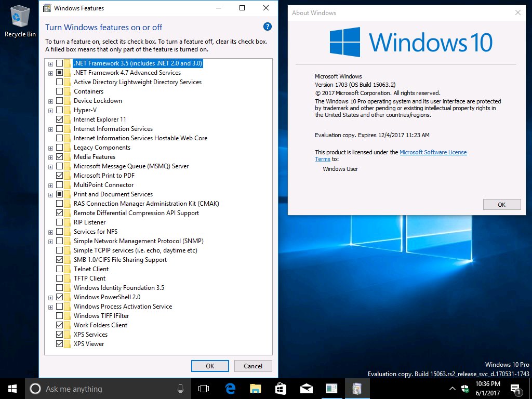Maximize the Windows Features window
This screenshot has height=399, width=532.
click(x=242, y=8)
